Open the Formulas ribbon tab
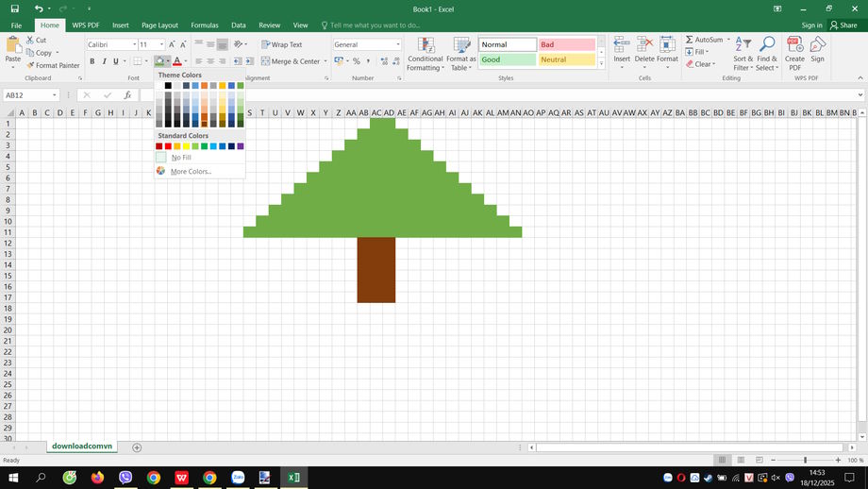 coord(204,25)
